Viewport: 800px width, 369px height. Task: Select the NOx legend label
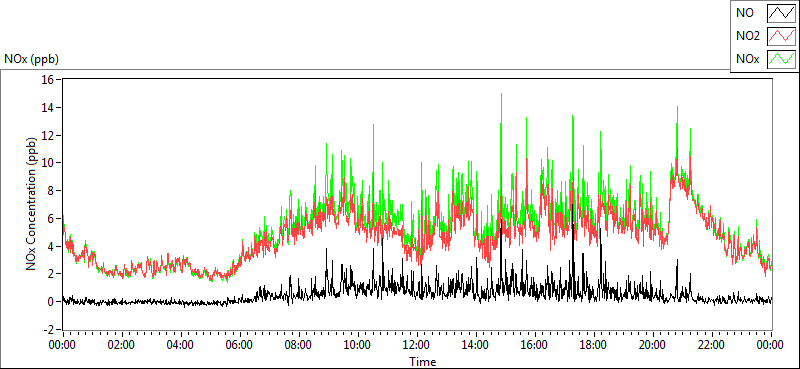pos(748,59)
